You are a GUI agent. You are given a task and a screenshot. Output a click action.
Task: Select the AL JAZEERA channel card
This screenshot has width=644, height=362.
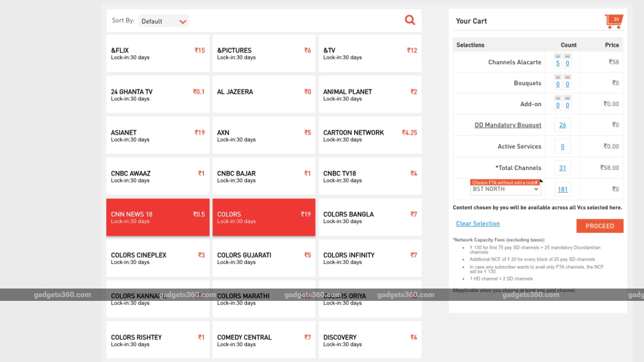(x=264, y=94)
